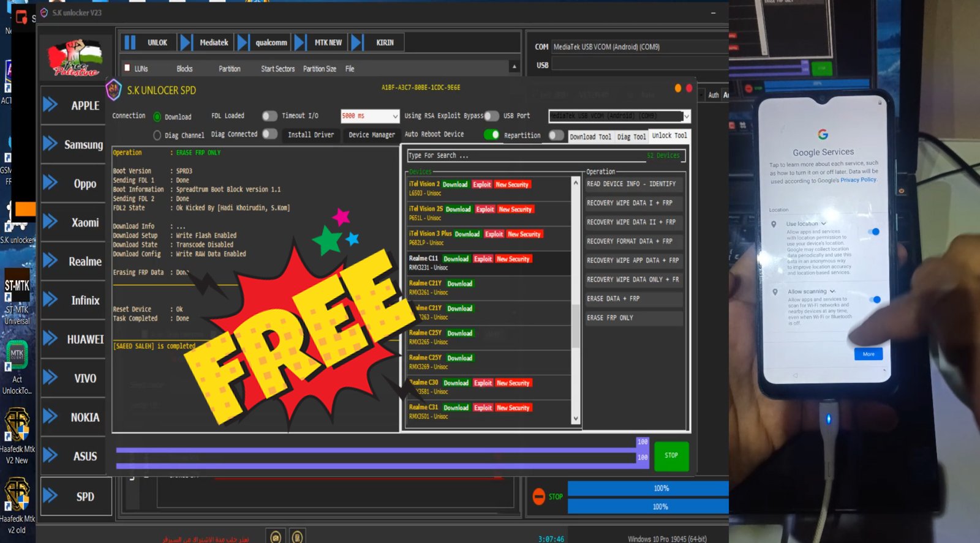Open the Infinix brand section
Screen dimensions: 980x543
click(x=85, y=300)
